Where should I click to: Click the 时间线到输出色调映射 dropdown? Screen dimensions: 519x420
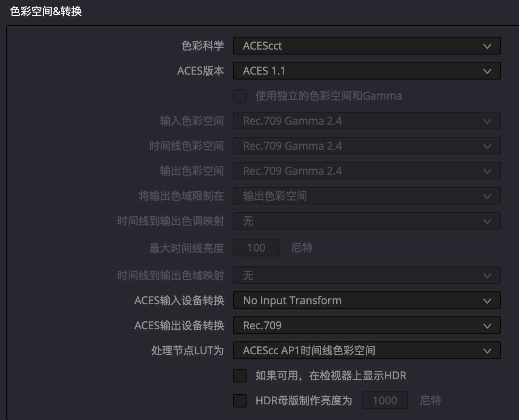[366, 221]
